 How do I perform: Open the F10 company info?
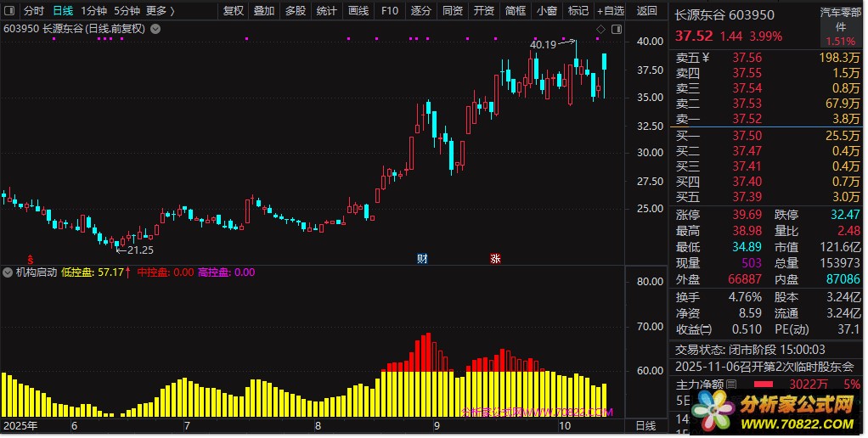tap(390, 10)
